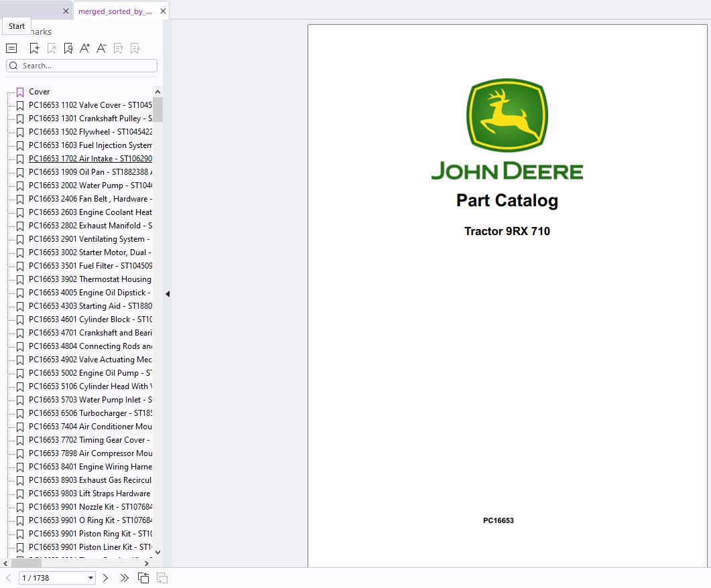711x588 pixels.
Task: Click the Start tooltip button
Action: tap(17, 26)
